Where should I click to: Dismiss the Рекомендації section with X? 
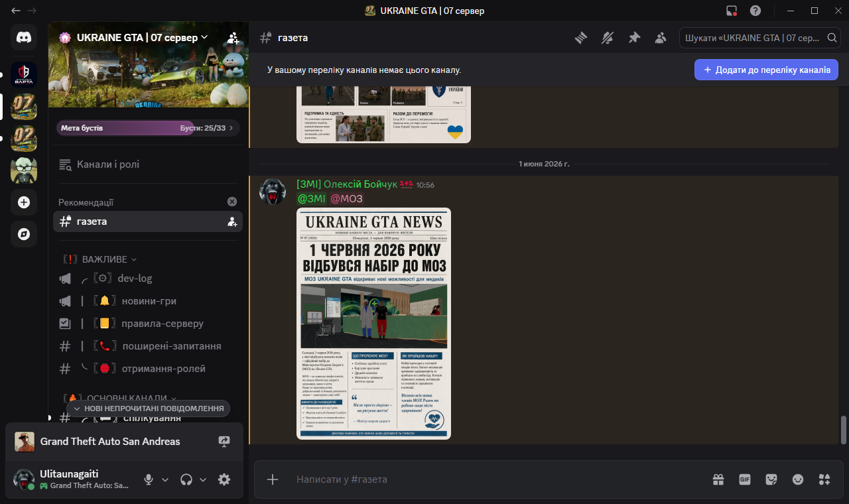point(232,202)
